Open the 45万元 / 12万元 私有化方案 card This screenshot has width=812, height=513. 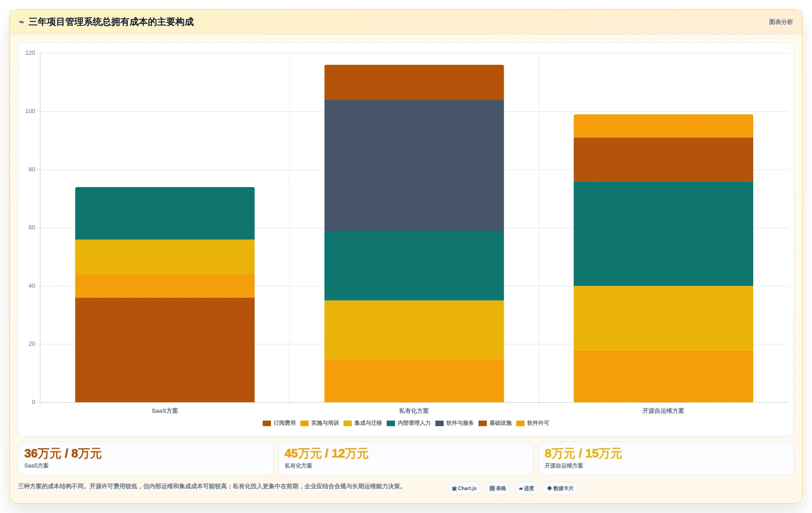(406, 458)
